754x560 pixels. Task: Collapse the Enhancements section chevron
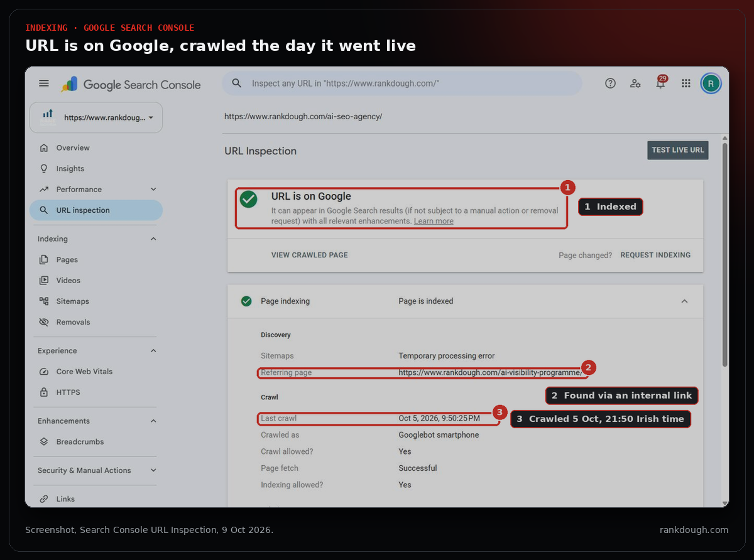coord(154,421)
